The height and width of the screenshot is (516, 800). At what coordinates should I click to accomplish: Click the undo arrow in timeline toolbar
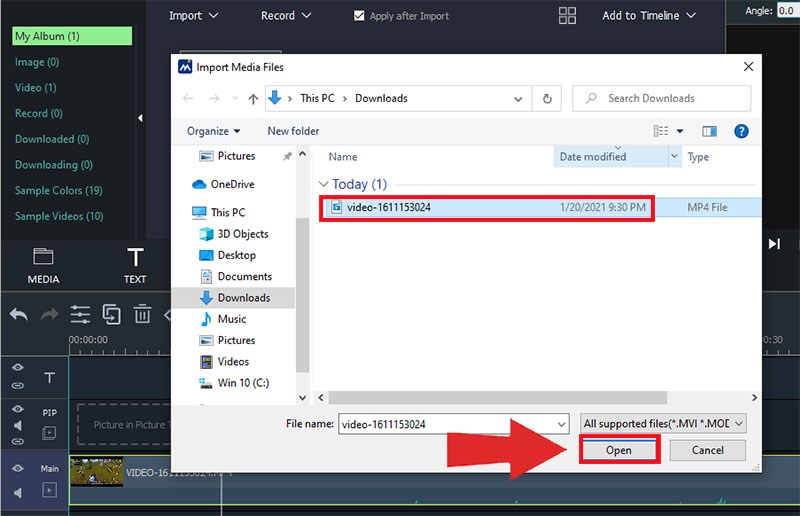(18, 314)
